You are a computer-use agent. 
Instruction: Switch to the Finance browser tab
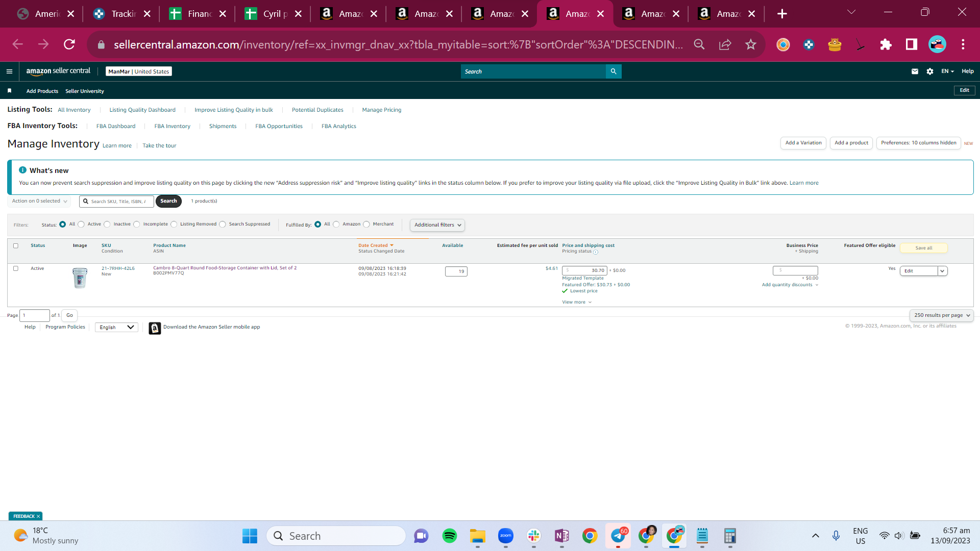pyautogui.click(x=197, y=14)
